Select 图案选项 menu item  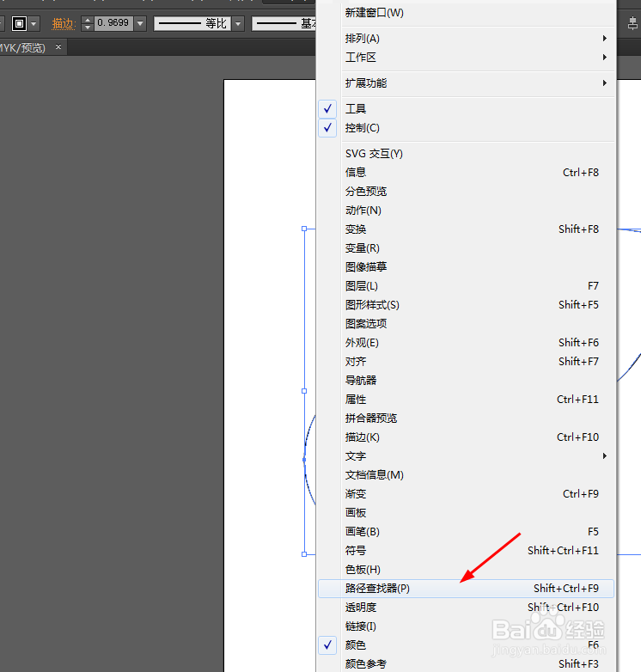tap(467, 324)
